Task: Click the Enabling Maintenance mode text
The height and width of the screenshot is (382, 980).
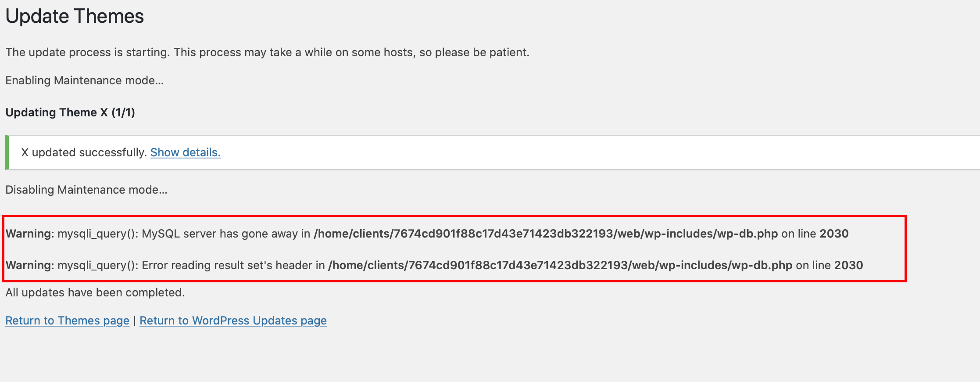Action: point(84,80)
